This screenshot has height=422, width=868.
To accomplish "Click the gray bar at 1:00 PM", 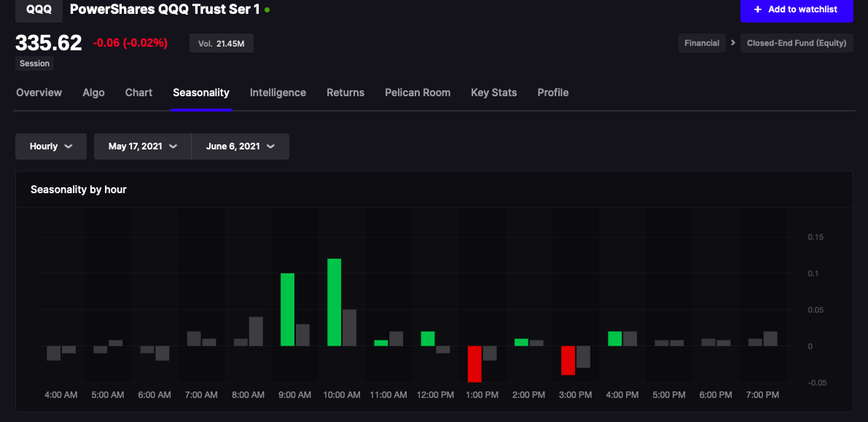I will pos(490,353).
